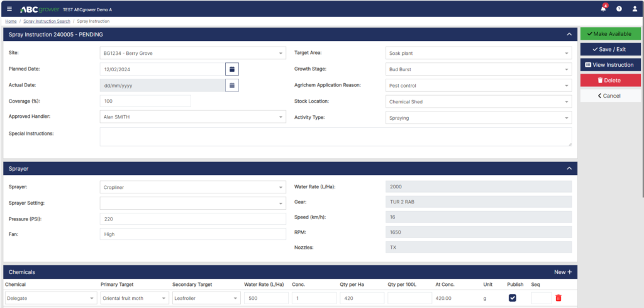
Task: Open the Target Area dropdown
Action: click(x=479, y=53)
